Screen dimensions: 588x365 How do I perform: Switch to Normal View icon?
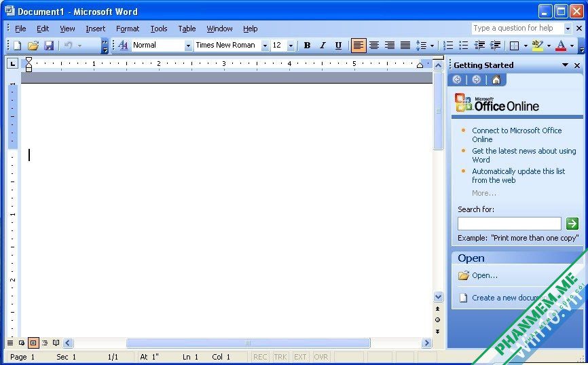(10, 343)
